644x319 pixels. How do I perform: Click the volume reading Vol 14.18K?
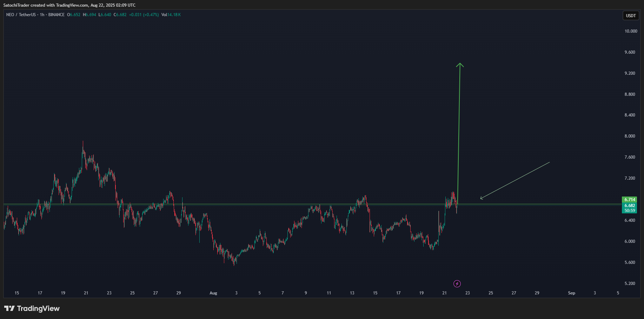171,15
